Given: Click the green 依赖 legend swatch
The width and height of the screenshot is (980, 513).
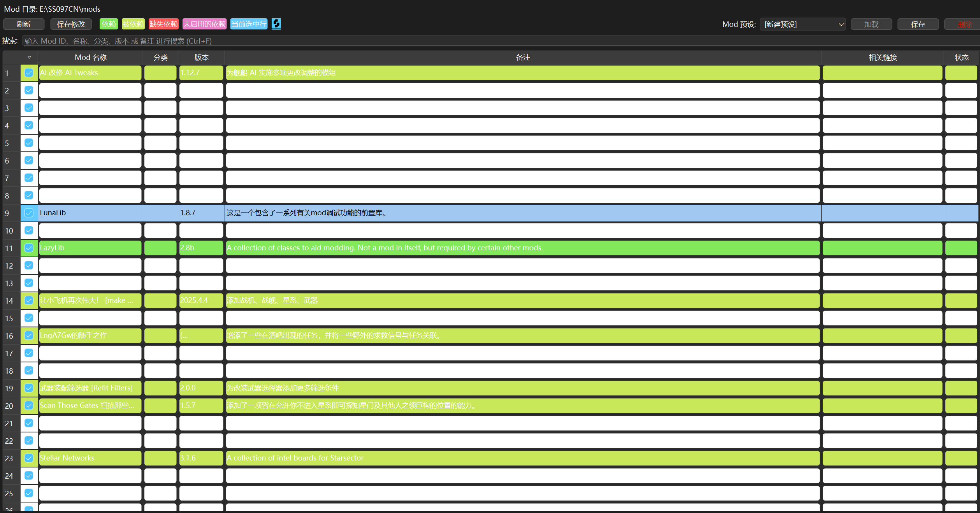Looking at the screenshot, I should tap(109, 24).
